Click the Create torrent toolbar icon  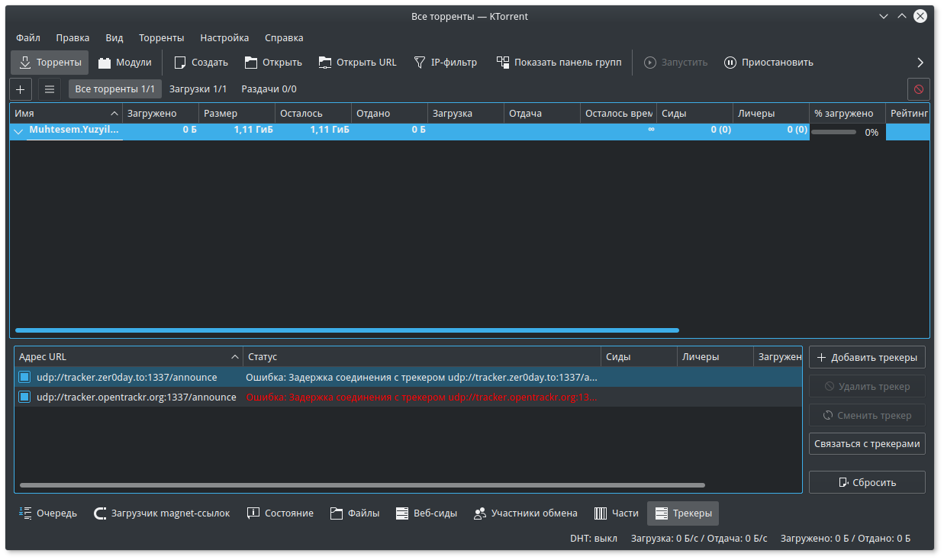click(180, 63)
